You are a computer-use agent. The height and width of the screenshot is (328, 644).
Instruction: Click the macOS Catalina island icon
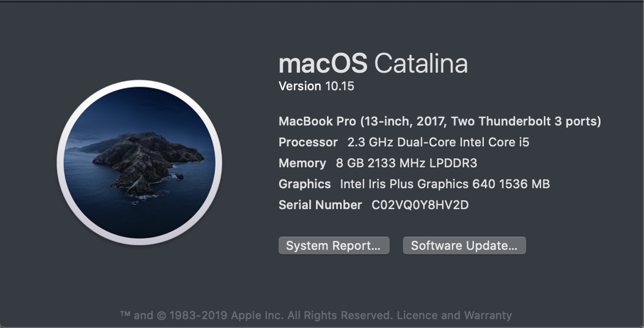pos(139,163)
